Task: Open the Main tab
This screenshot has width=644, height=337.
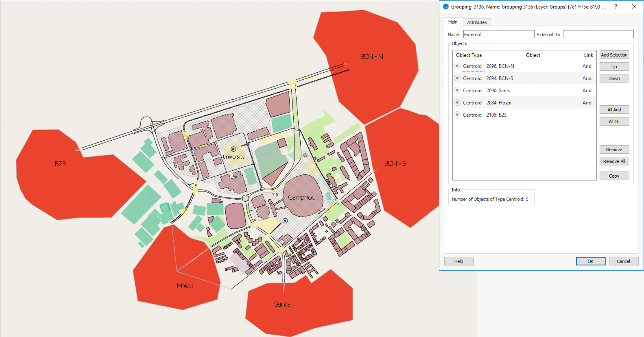Action: point(453,22)
